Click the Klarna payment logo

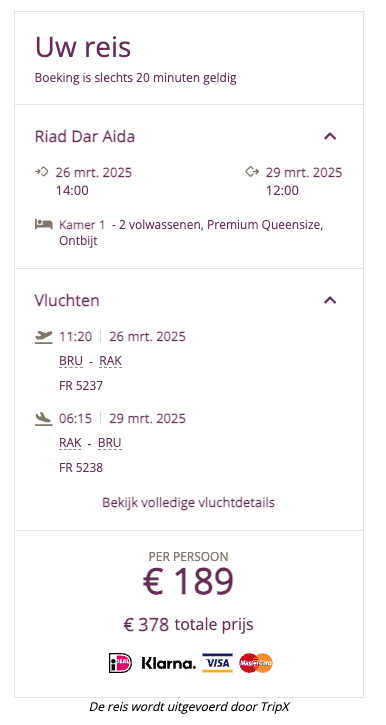click(168, 664)
